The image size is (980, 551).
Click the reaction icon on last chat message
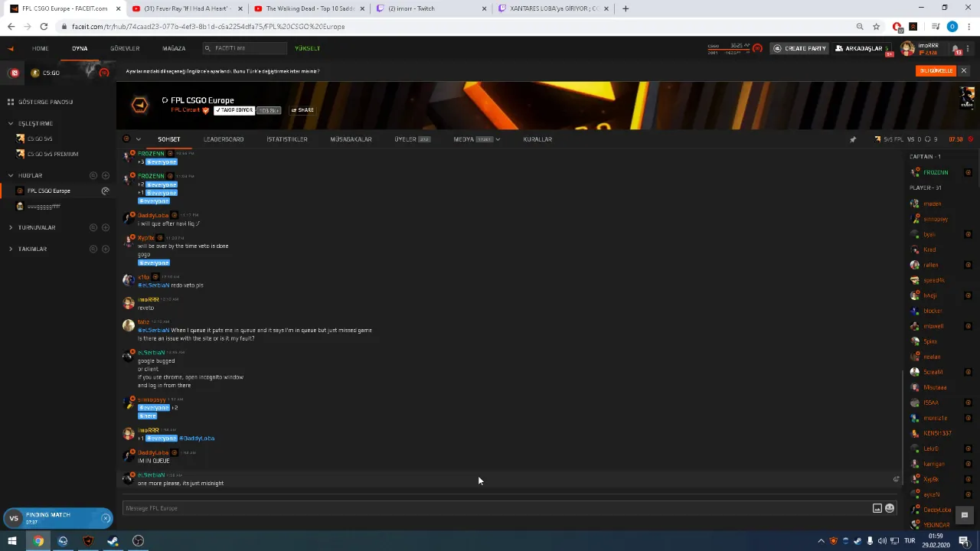point(896,480)
